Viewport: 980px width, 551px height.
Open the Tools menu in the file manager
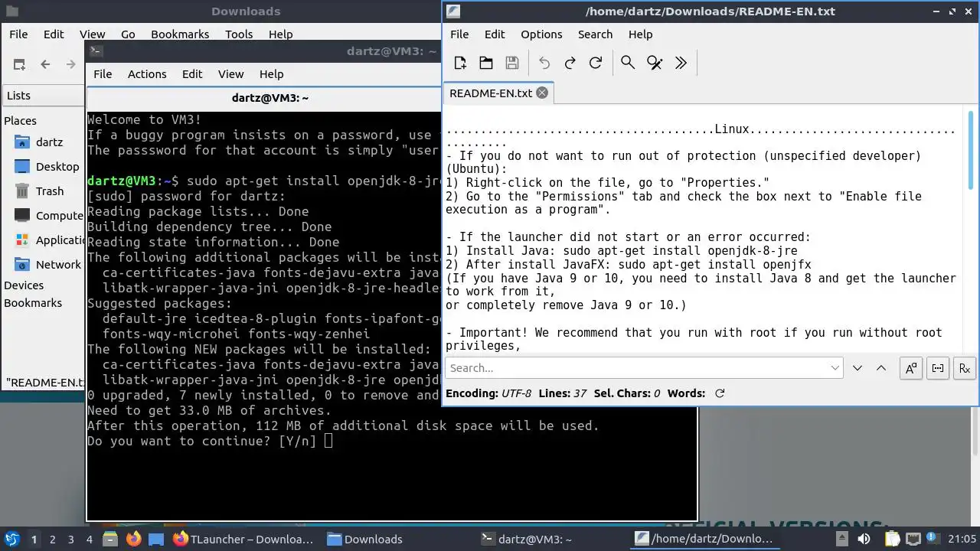(239, 34)
